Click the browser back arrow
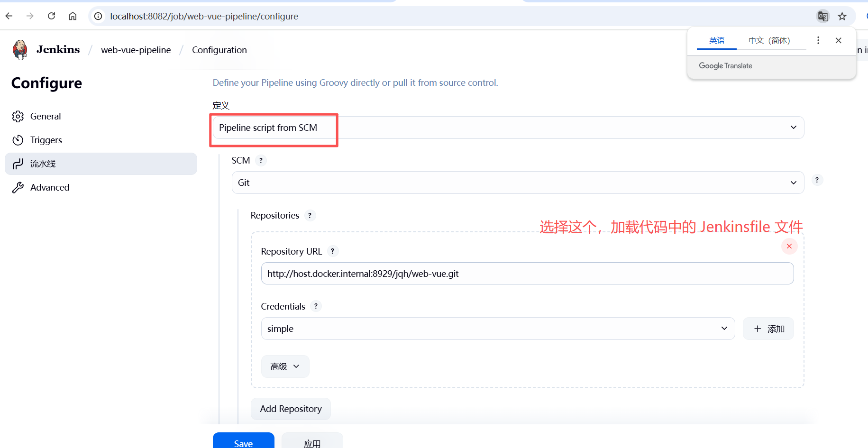Image resolution: width=868 pixels, height=448 pixels. (x=9, y=16)
